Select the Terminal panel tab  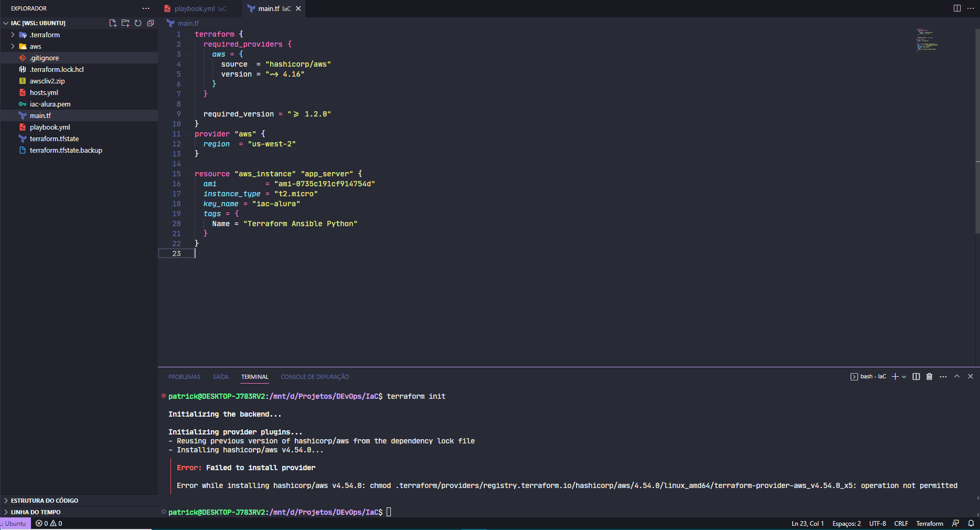pyautogui.click(x=255, y=377)
